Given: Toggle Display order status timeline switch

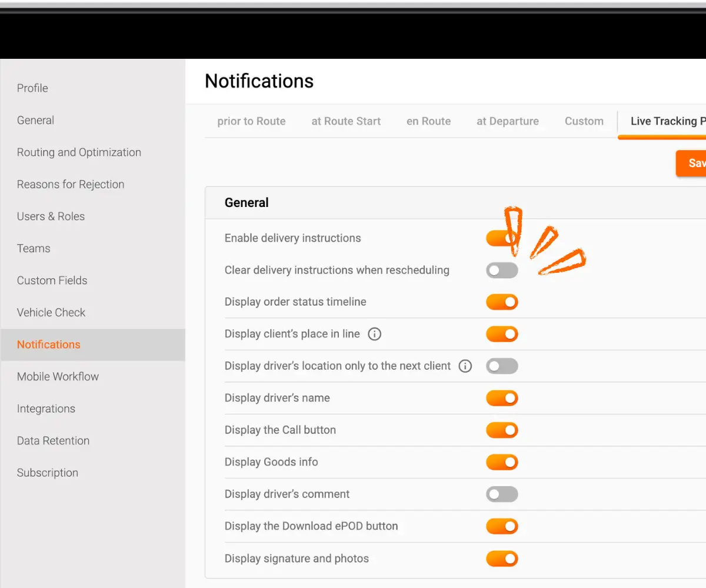Looking at the screenshot, I should click(502, 302).
